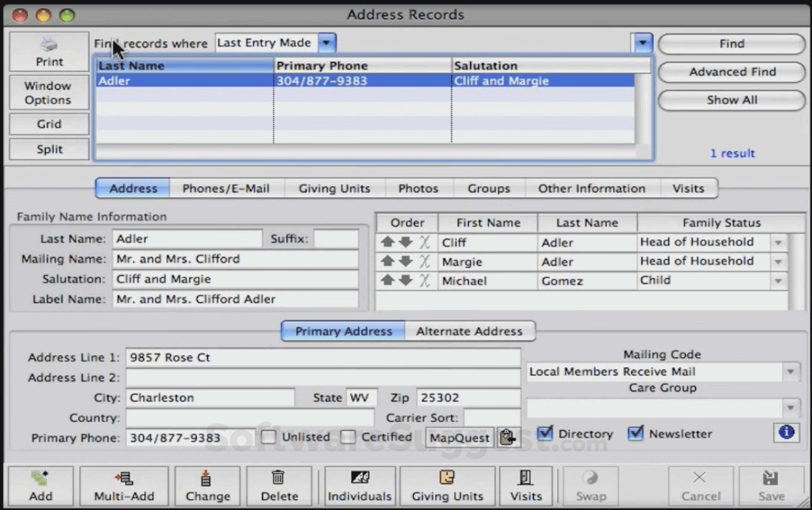
Task: Switch to the Phones/E-Mail tab
Action: (226, 188)
